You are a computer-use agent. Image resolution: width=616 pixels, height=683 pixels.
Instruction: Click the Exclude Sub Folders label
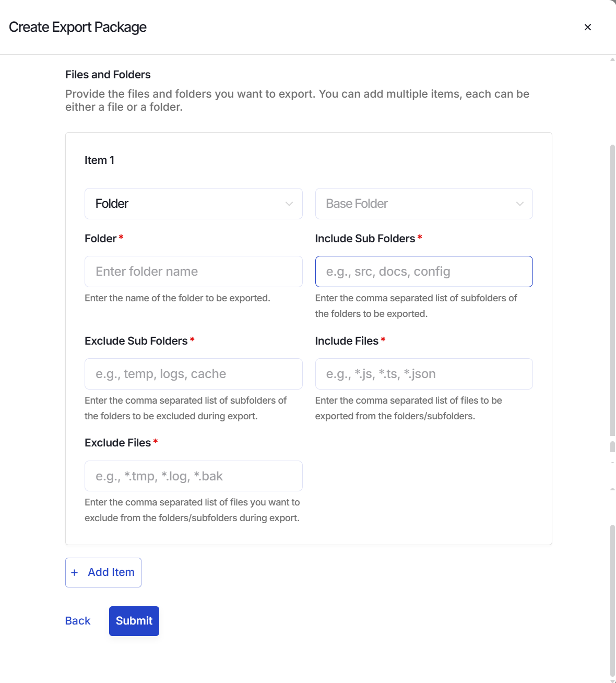point(136,341)
